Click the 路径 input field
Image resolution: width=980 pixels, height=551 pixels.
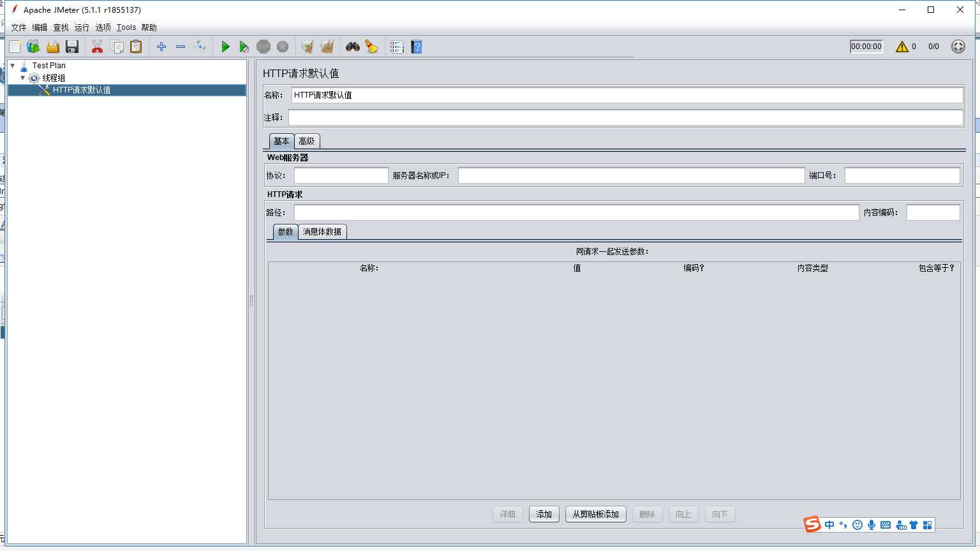pos(577,212)
